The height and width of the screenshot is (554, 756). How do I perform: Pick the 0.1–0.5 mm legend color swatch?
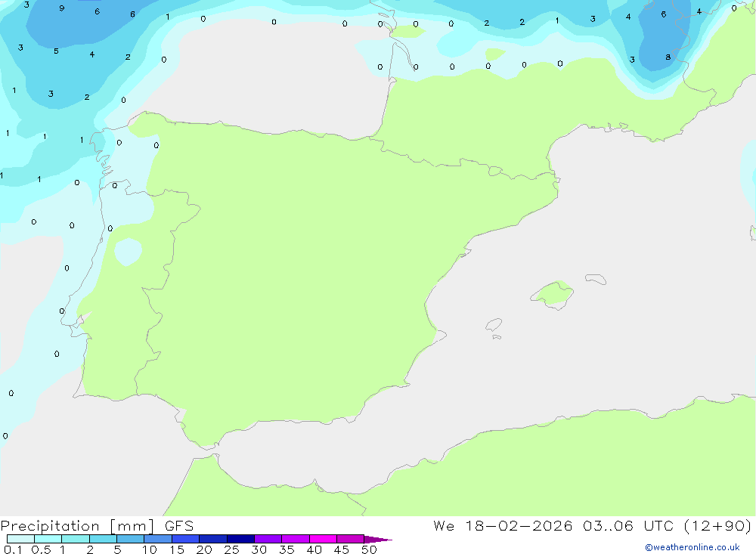pyautogui.click(x=20, y=539)
